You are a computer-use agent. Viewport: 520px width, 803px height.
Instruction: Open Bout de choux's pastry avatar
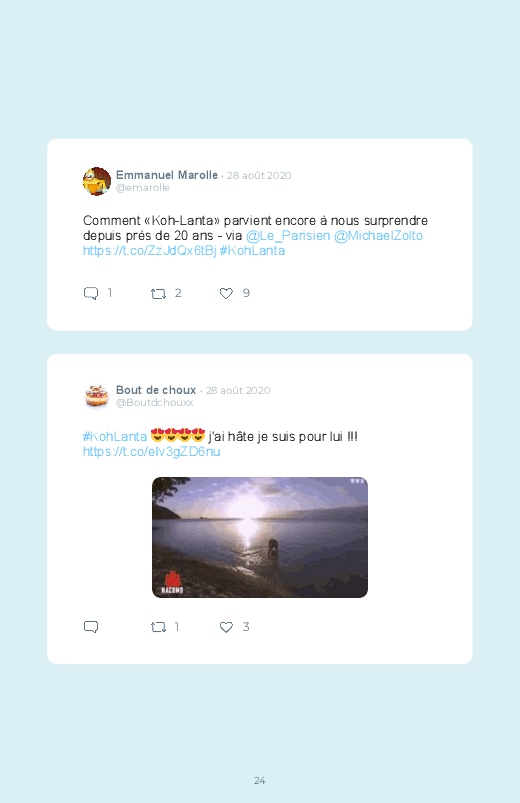[97, 396]
